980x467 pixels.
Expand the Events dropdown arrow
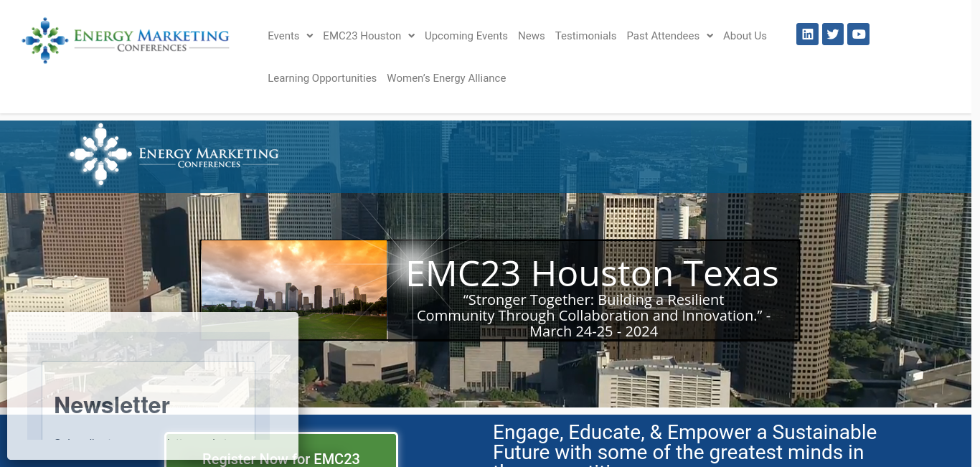coord(310,36)
